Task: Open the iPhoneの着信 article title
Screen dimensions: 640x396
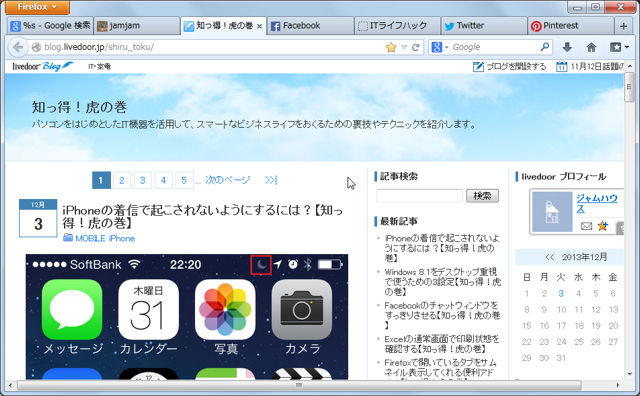Action: click(x=202, y=216)
